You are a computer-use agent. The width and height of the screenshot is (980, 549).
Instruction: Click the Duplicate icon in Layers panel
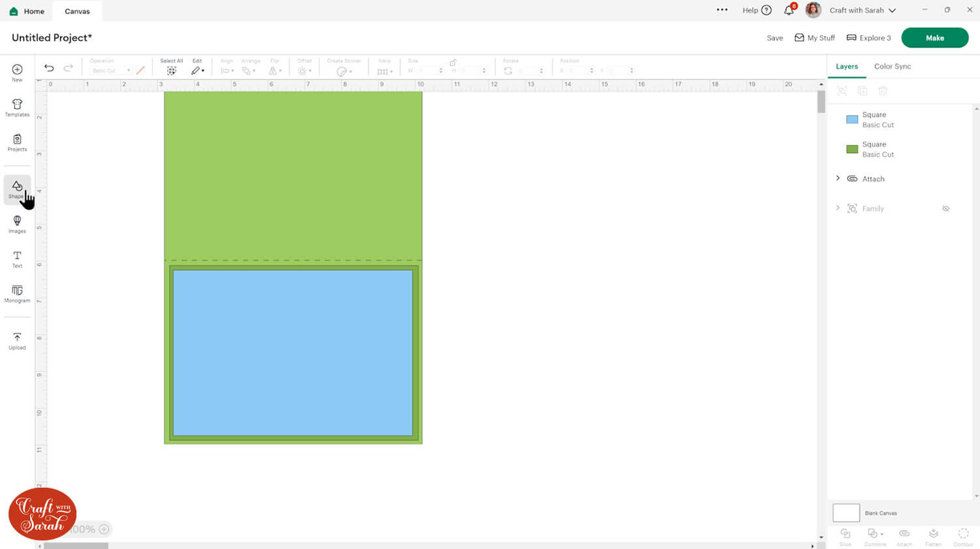(862, 91)
